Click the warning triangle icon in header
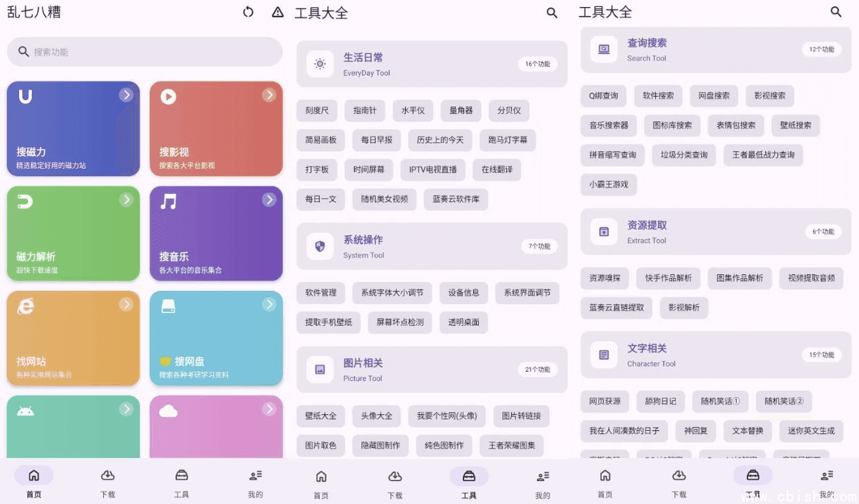Image resolution: width=859 pixels, height=504 pixels. [x=277, y=11]
